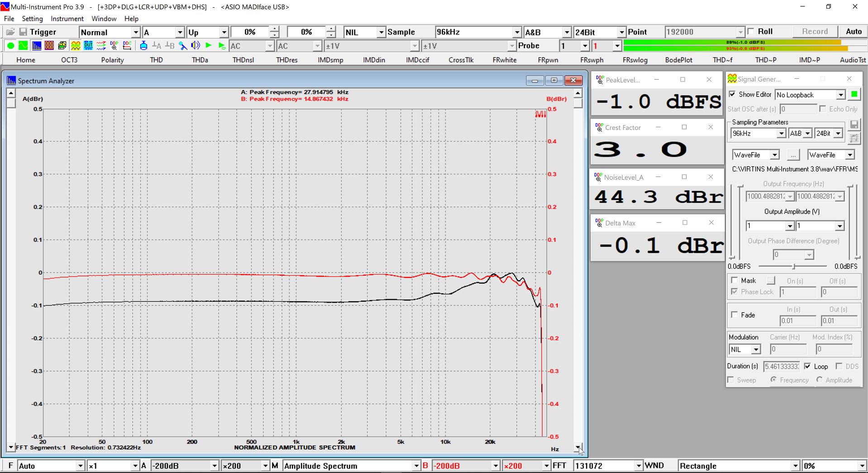The image size is (868, 473).
Task: Select the Amplitude radio button
Action: pos(819,380)
